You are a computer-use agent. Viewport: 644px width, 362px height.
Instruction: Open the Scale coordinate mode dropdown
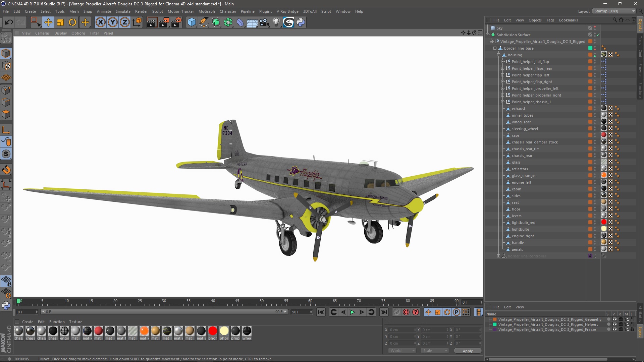tap(434, 351)
